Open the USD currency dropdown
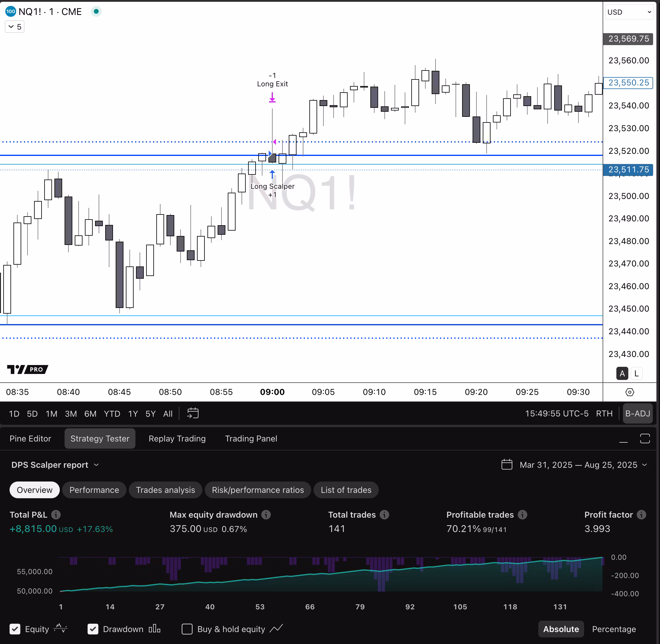Screen dimensions: 660x644 pos(629,12)
